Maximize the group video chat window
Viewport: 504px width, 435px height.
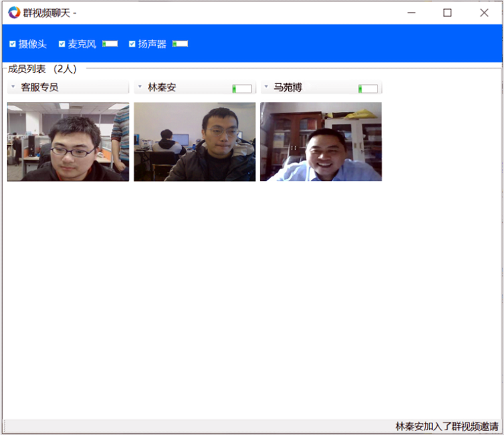pyautogui.click(x=448, y=13)
